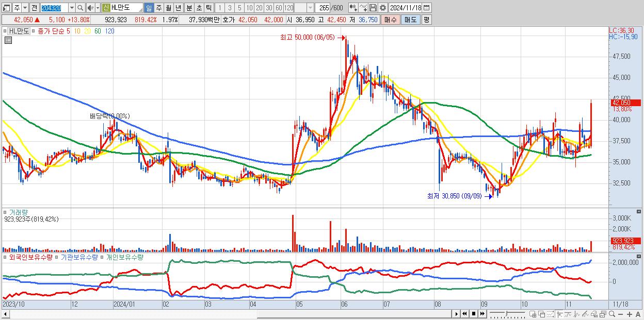Image resolution: width=644 pixels, height=320 pixels.
Task: Click the magnifier stock search icon
Action: point(81,8)
